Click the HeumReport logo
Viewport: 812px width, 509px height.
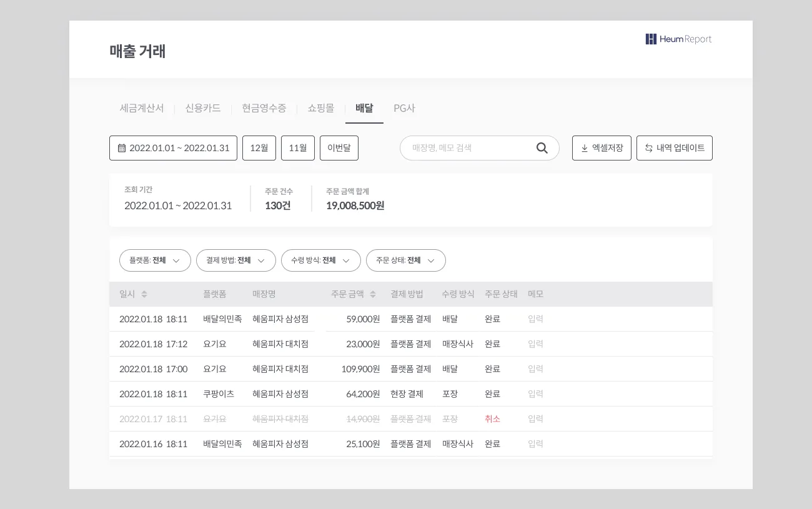click(x=678, y=39)
